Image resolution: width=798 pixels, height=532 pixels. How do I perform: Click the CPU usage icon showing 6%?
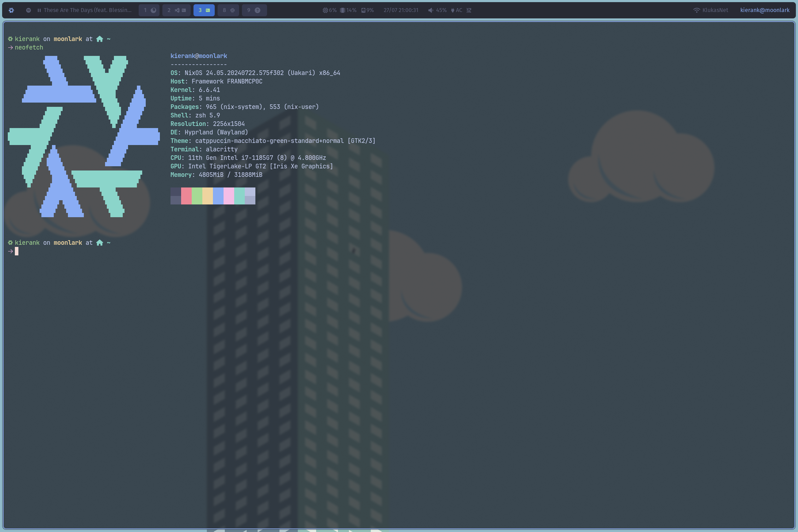325,10
